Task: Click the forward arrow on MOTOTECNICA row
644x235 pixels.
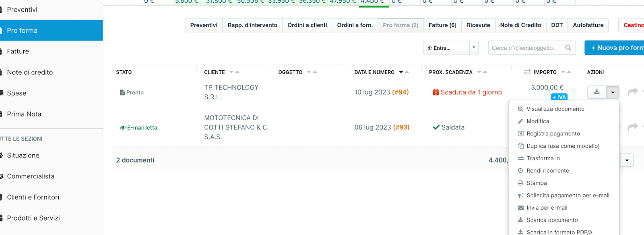Action: (x=633, y=127)
